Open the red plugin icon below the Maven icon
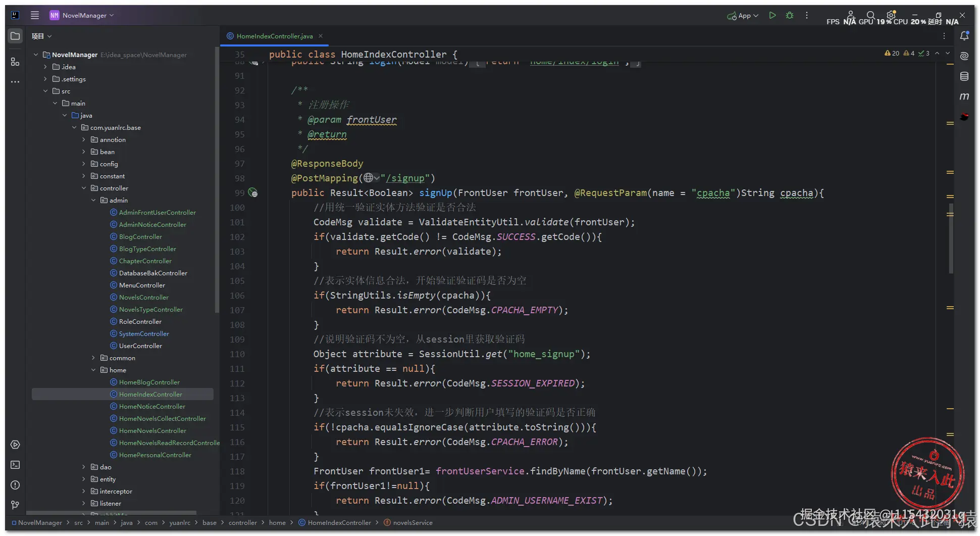980x536 pixels. [x=964, y=117]
